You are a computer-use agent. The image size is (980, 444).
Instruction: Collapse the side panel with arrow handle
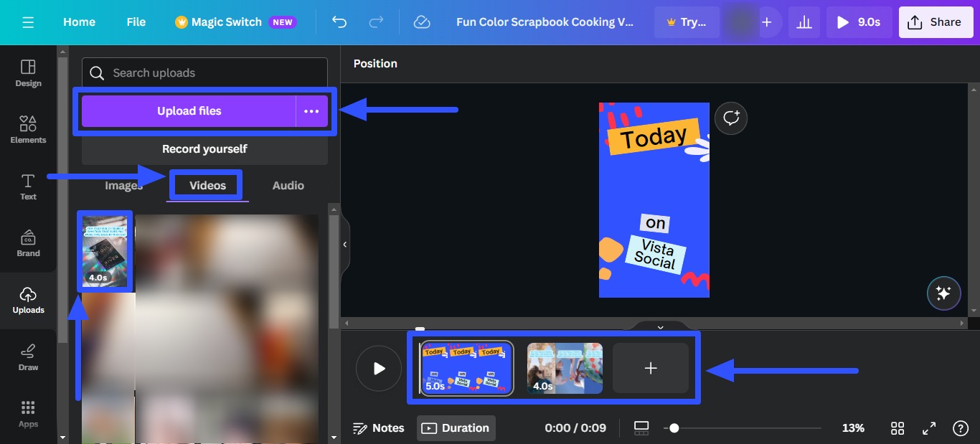pos(344,245)
